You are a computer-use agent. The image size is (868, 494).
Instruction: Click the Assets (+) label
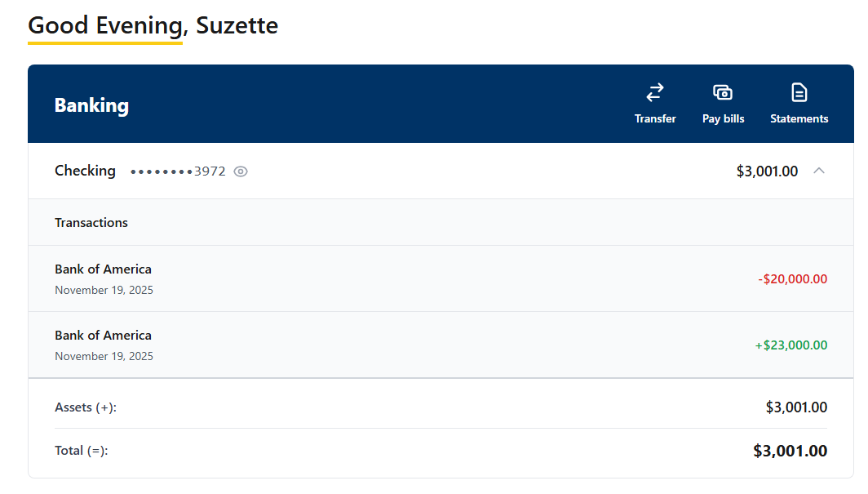(x=86, y=407)
